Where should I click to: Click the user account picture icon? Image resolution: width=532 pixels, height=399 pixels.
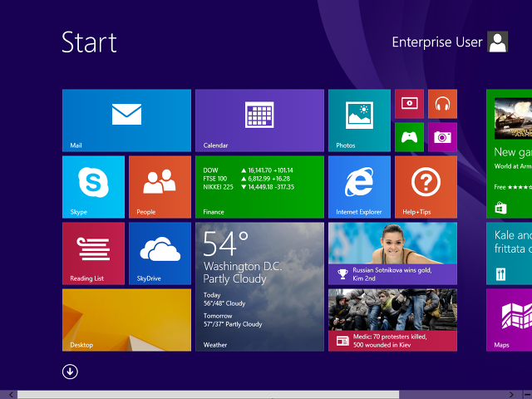pos(497,42)
